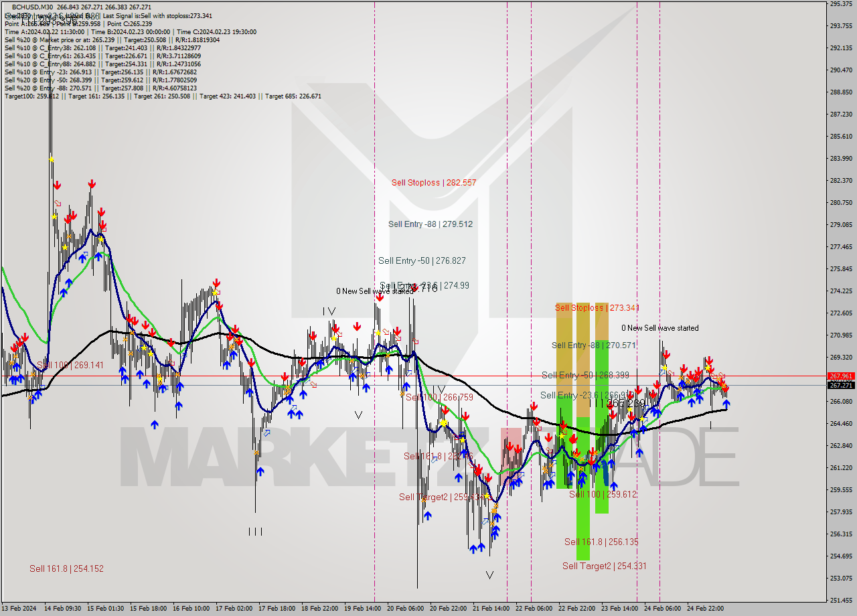Click the 'Sell 100 | 269.141' label
The width and height of the screenshot is (857, 616).
pyautogui.click(x=70, y=365)
